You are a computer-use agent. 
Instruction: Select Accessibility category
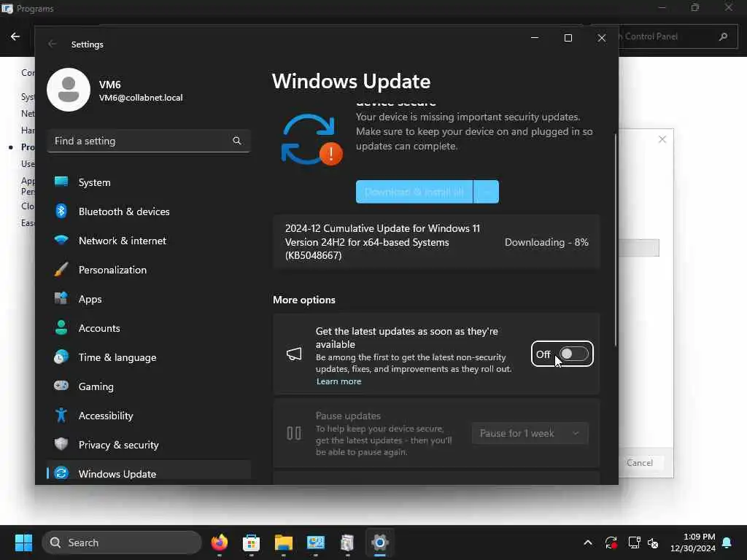point(149,415)
